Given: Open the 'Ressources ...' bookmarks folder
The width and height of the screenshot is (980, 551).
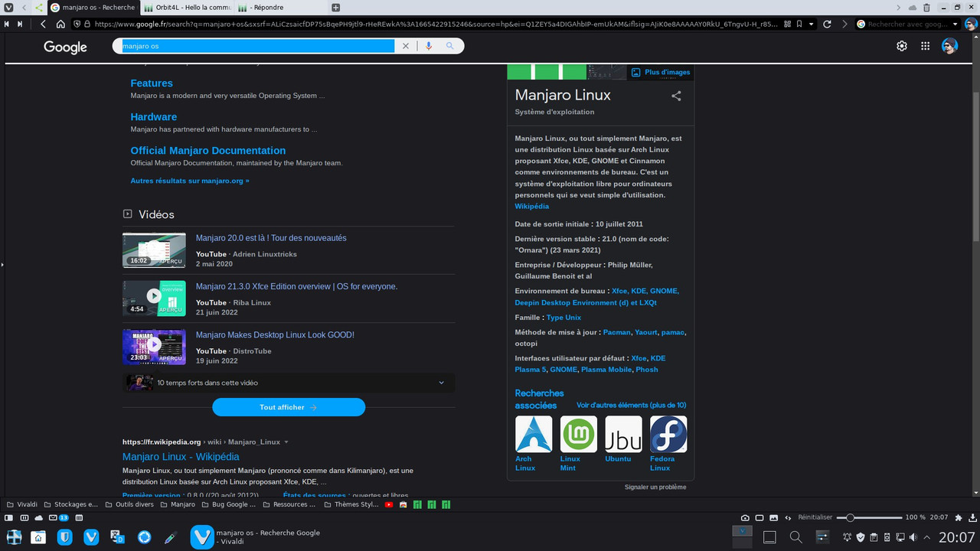Looking at the screenshot, I should [x=289, y=504].
